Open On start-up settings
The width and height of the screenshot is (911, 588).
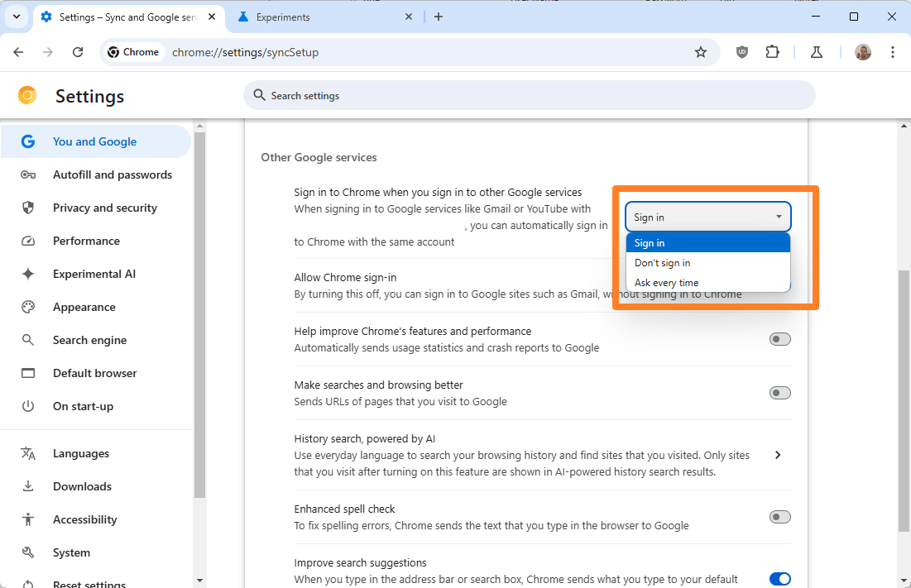[95, 406]
